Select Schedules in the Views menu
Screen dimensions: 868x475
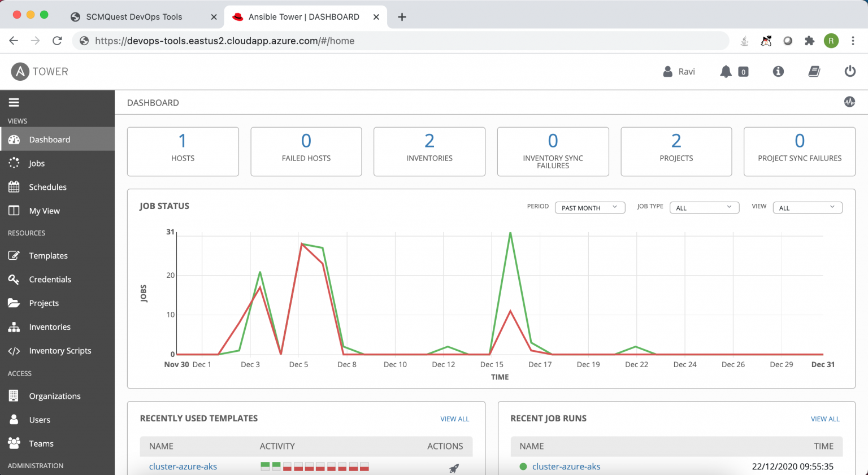(49, 186)
